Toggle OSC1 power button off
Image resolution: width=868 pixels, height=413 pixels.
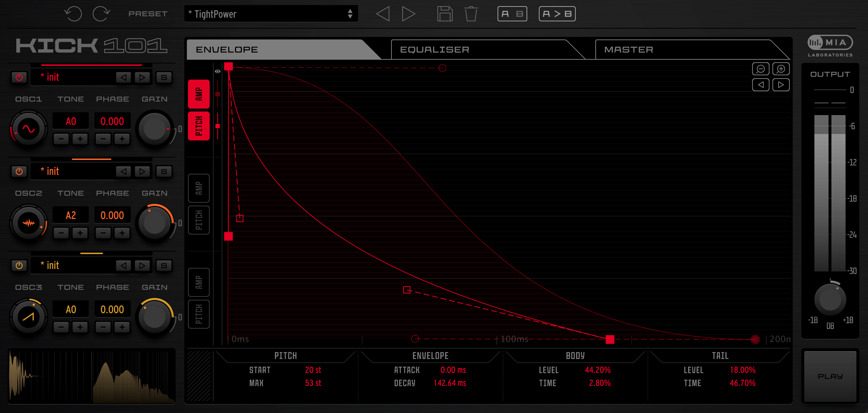tap(19, 77)
